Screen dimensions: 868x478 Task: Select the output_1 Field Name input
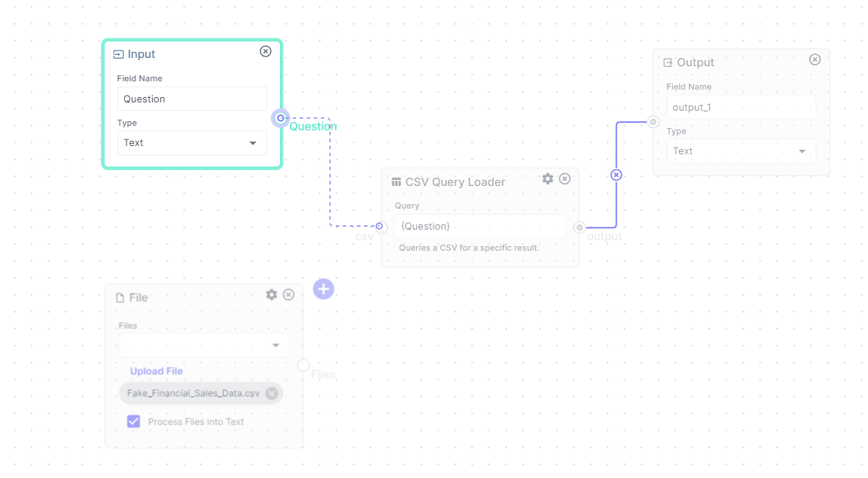741,107
